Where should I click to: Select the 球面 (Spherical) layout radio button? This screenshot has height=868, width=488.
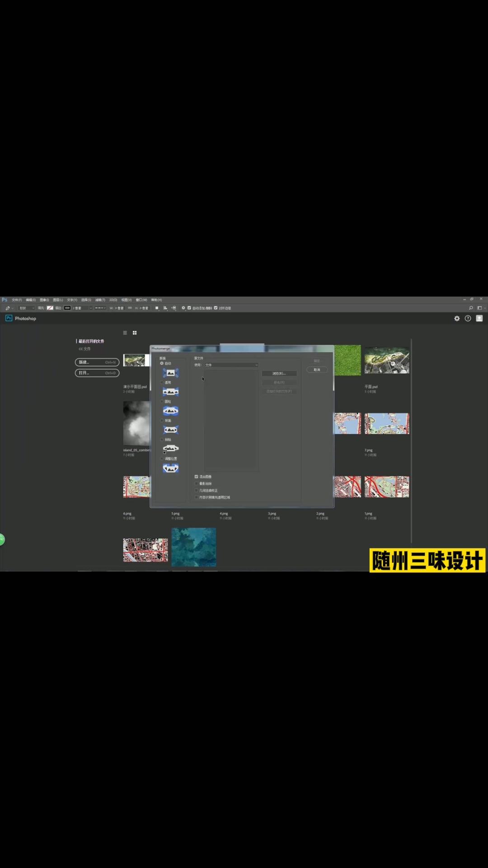pos(162,421)
